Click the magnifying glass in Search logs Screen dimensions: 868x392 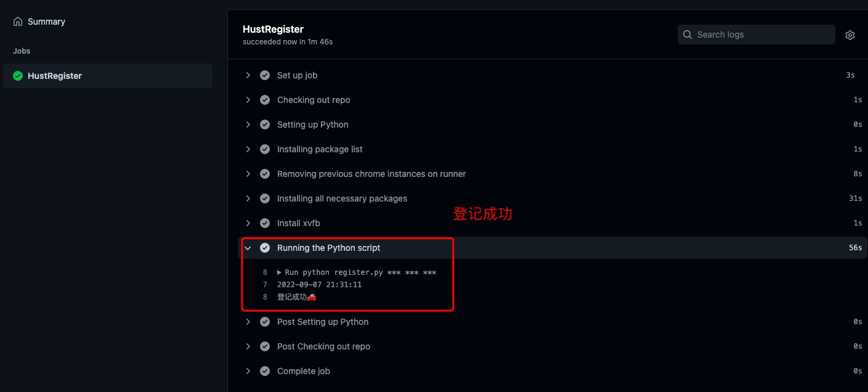point(687,35)
